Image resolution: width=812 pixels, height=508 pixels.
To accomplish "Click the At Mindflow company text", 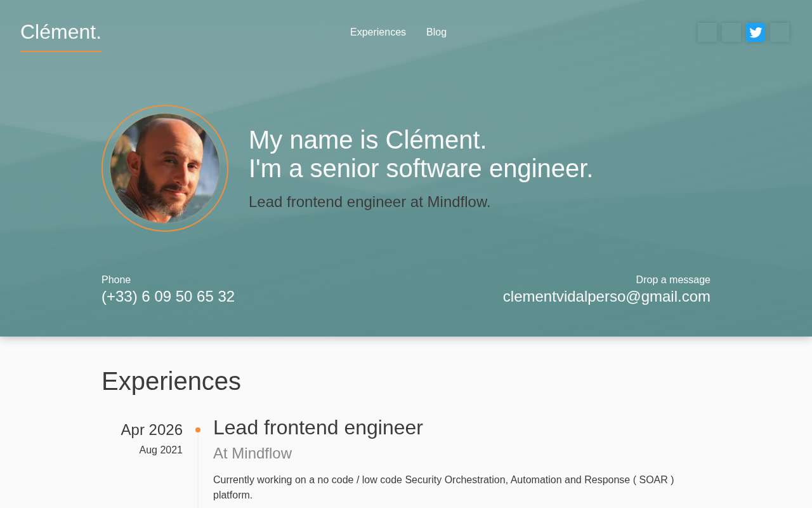I will [x=252, y=453].
